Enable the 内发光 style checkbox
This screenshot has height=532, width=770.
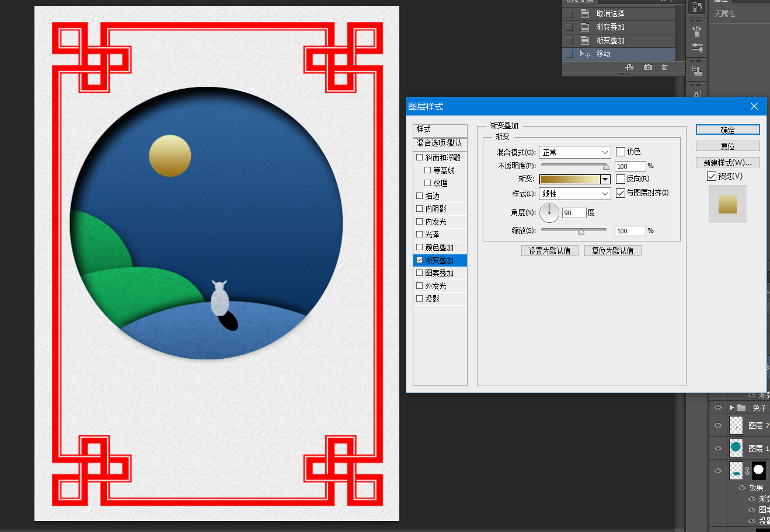point(419,222)
